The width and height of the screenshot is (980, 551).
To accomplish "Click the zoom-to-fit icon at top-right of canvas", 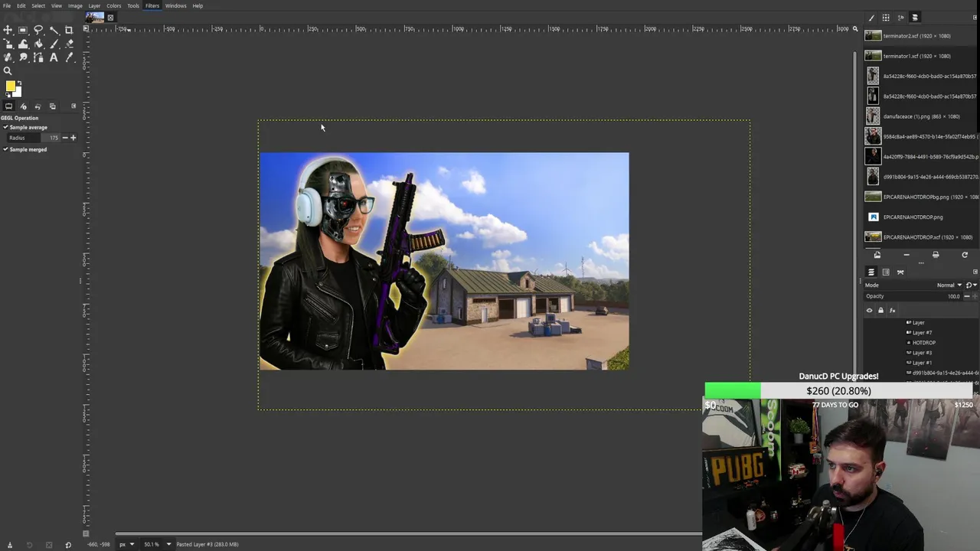I will (855, 29).
